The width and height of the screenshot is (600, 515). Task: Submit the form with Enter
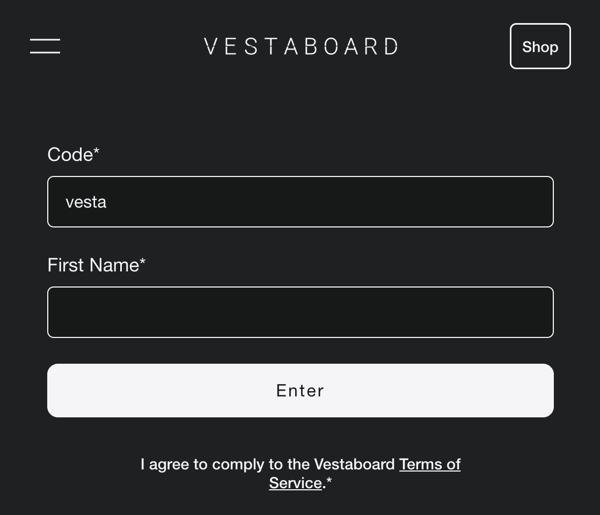(x=300, y=390)
